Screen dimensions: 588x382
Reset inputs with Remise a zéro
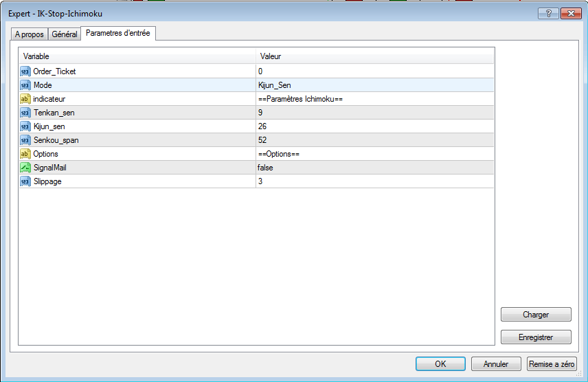[x=552, y=364]
